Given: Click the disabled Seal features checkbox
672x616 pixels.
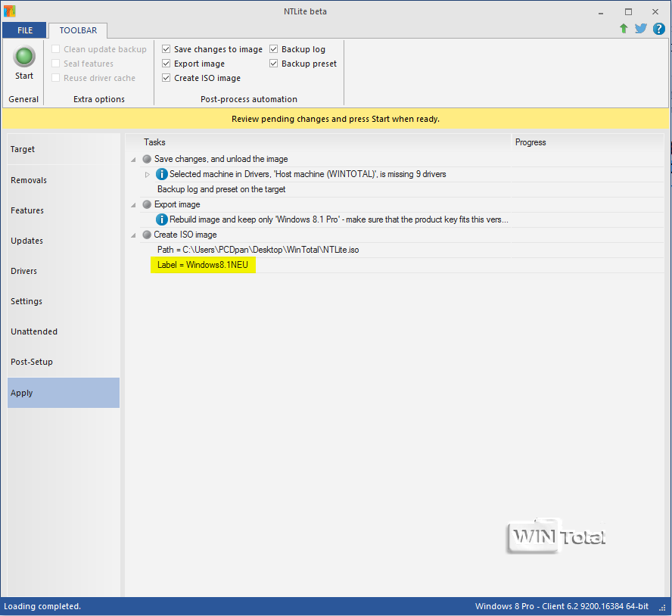Looking at the screenshot, I should [56, 64].
